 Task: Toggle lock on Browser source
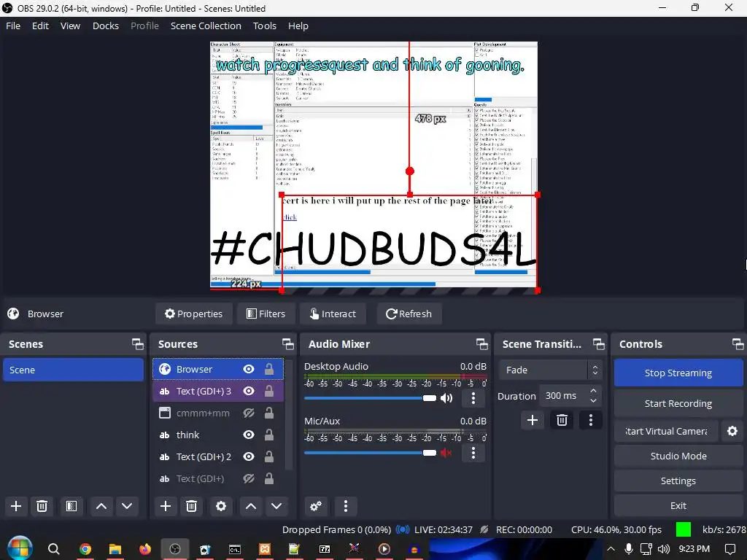point(269,369)
